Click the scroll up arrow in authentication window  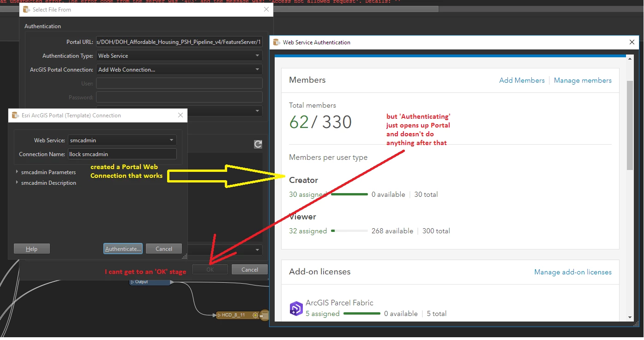pos(630,58)
